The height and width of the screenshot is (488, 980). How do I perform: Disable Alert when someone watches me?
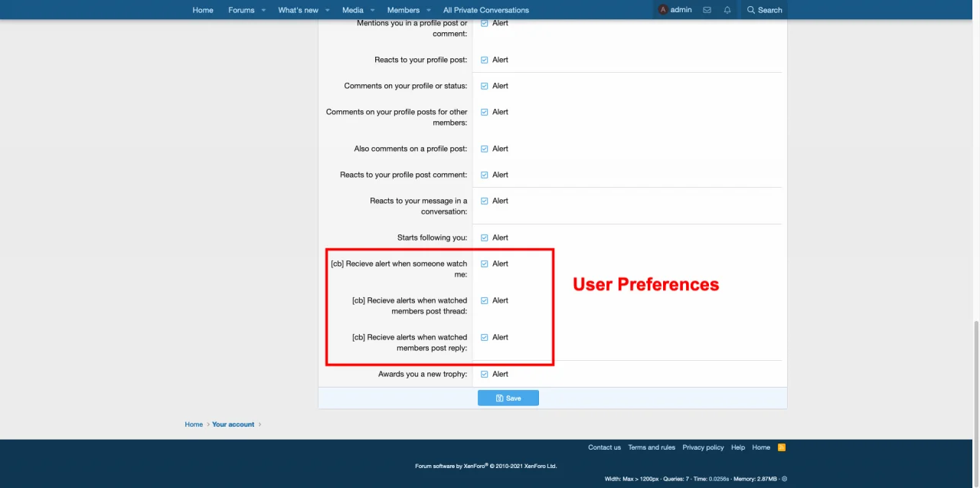(x=484, y=264)
